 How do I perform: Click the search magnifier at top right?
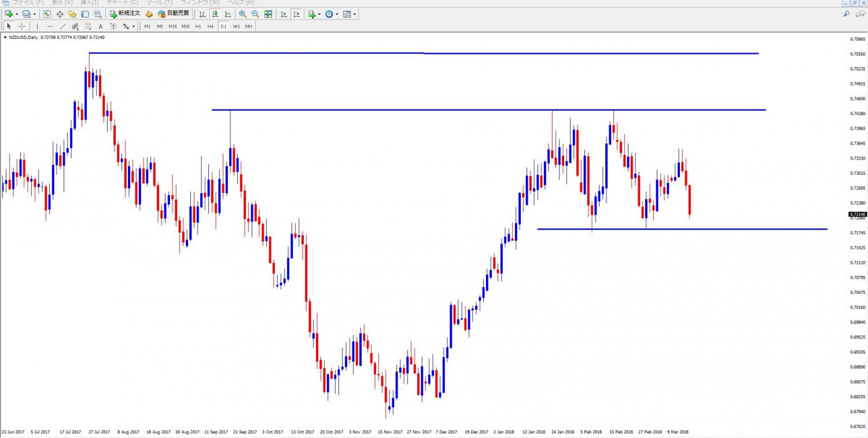[x=847, y=14]
